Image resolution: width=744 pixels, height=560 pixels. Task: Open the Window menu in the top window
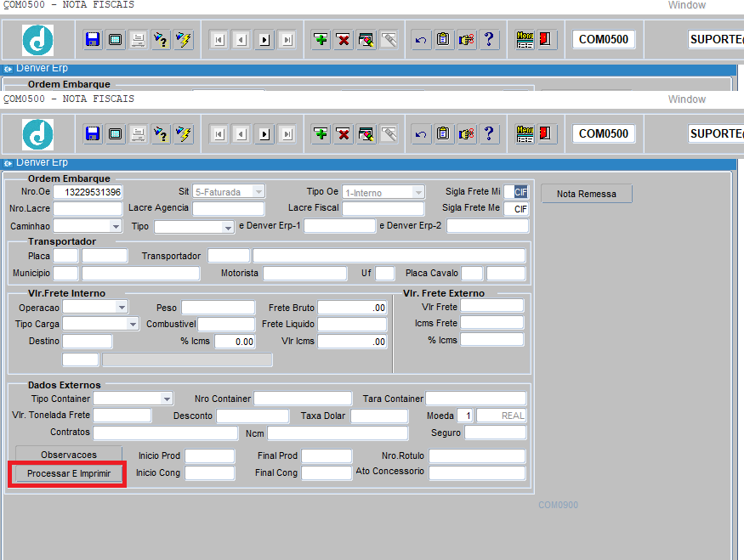[x=686, y=5]
